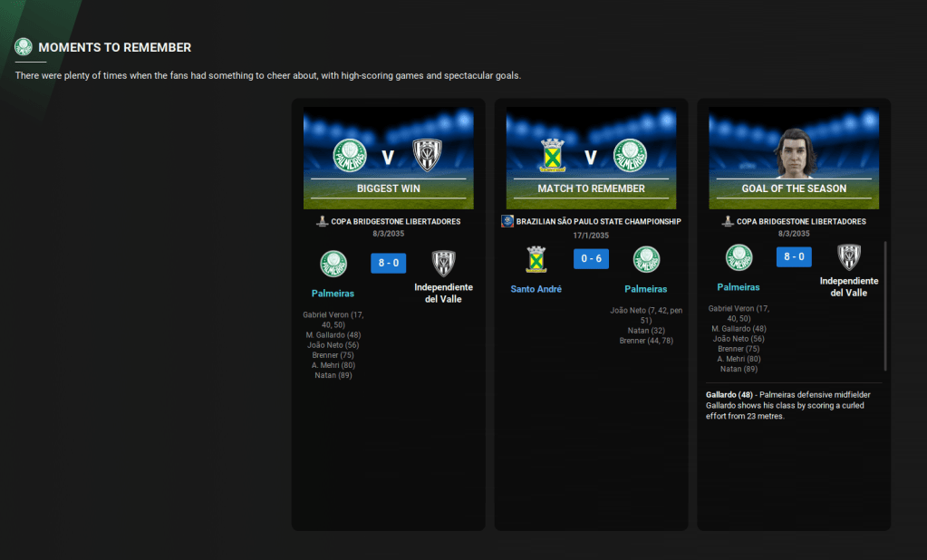Image resolution: width=927 pixels, height=560 pixels.
Task: Click the Palmeiras name link in the Biggest Win card
Action: pyautogui.click(x=333, y=294)
